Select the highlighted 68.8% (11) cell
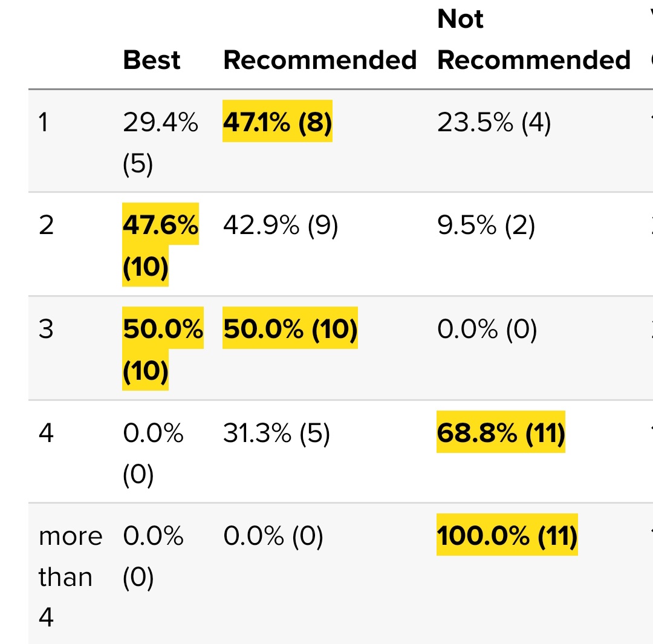The height and width of the screenshot is (644, 653). click(x=501, y=432)
